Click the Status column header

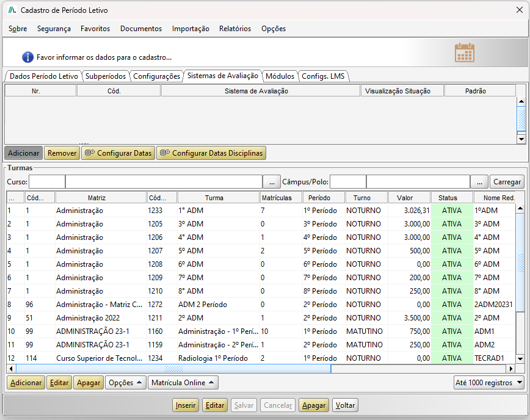point(452,198)
